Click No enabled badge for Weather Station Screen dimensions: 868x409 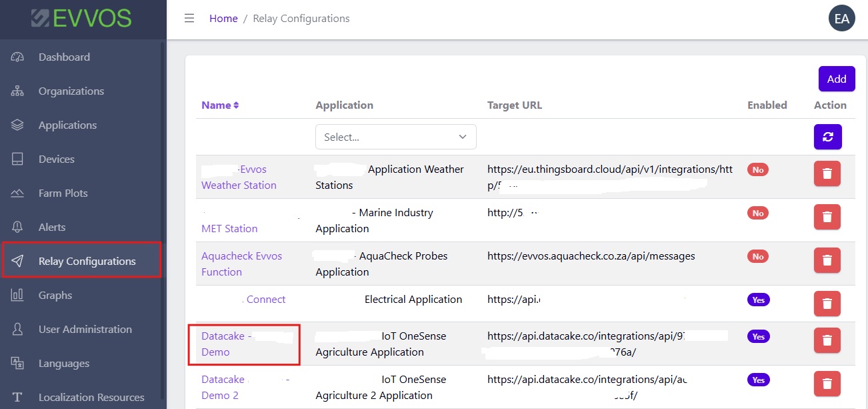757,170
